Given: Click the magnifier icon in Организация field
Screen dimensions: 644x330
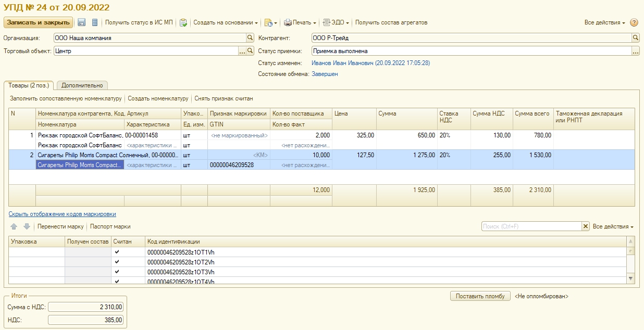Looking at the screenshot, I should point(250,38).
